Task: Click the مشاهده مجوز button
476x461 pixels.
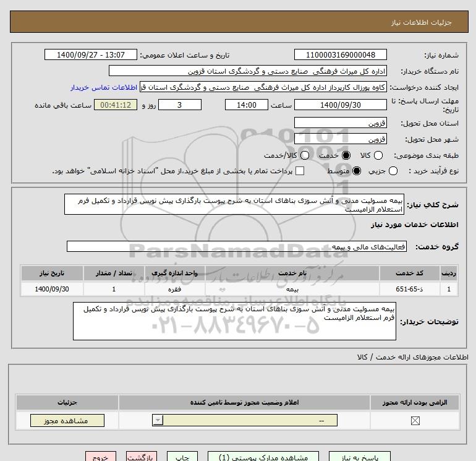Action: tap(67, 421)
